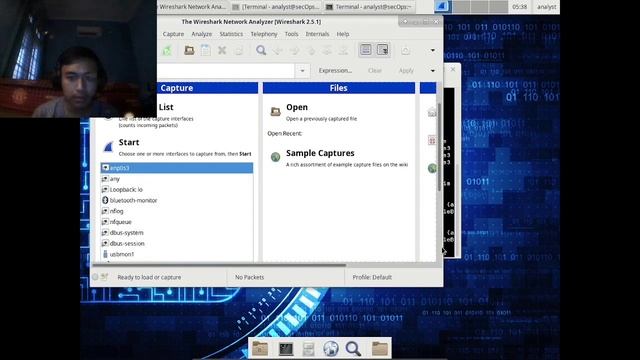Click the Zoom icon right of auto-scroll toggle
This screenshot has width=640, height=360.
click(x=405, y=50)
